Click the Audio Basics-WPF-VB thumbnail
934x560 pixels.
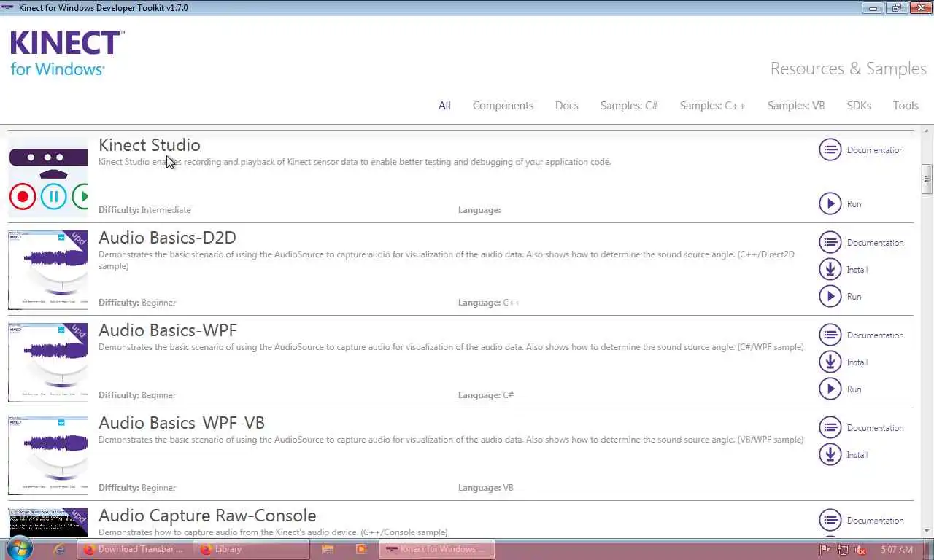(x=48, y=455)
